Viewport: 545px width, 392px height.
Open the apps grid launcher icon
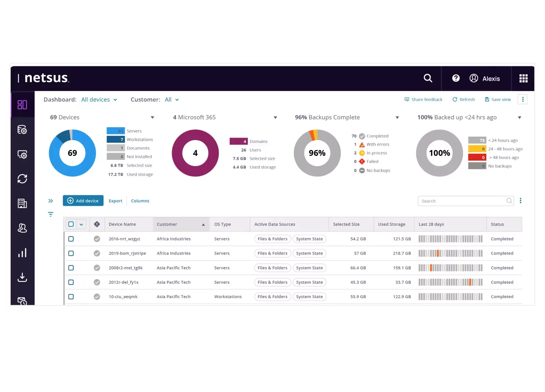523,79
